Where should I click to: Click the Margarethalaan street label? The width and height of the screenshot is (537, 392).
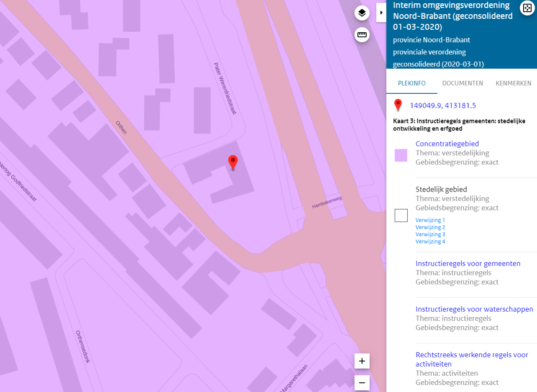click(294, 378)
